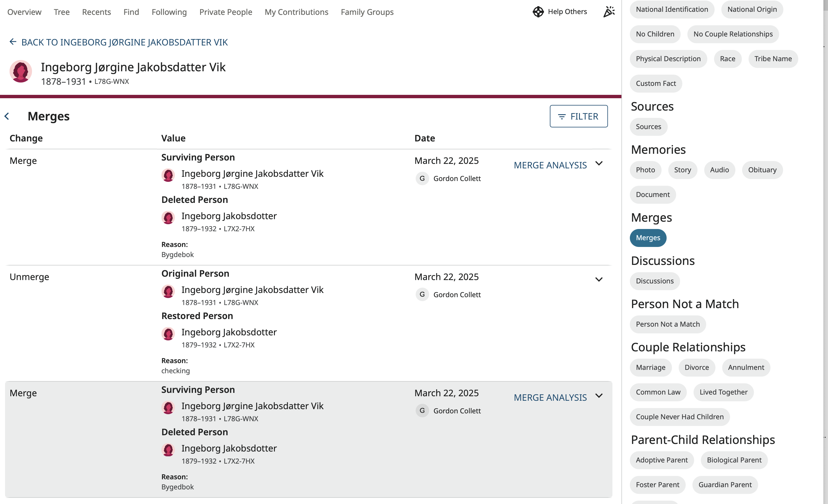
Task: Go to My Contributions tab
Action: point(296,12)
